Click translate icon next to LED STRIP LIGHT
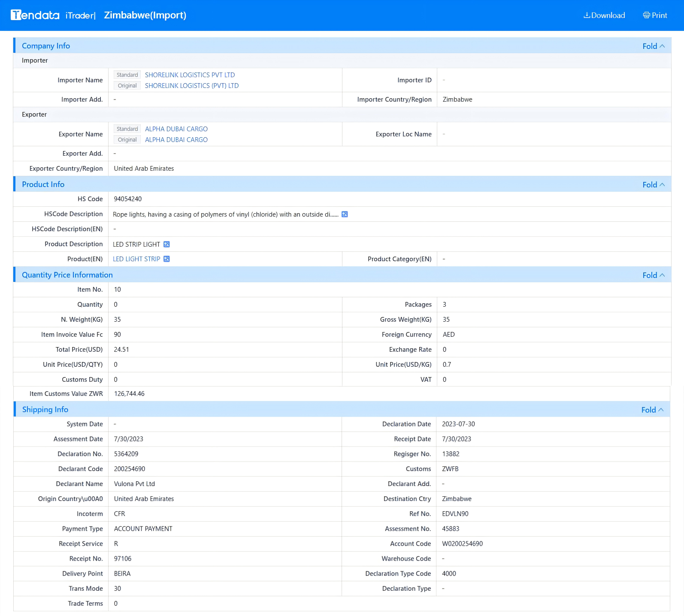 click(x=167, y=245)
